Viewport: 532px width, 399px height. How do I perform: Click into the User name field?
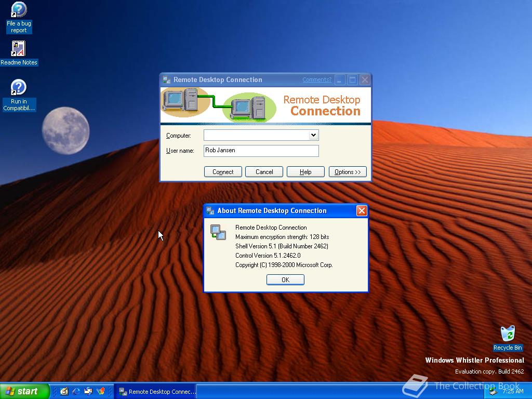[261, 151]
